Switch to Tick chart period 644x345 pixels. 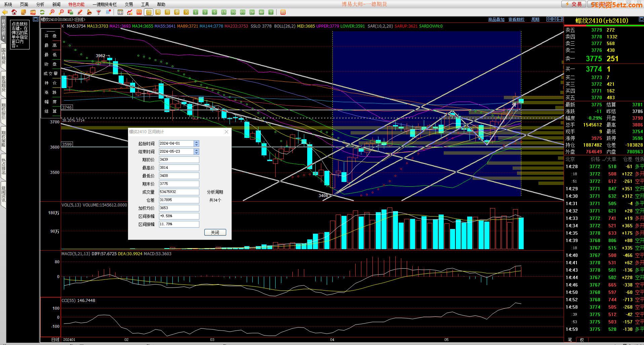point(139,12)
